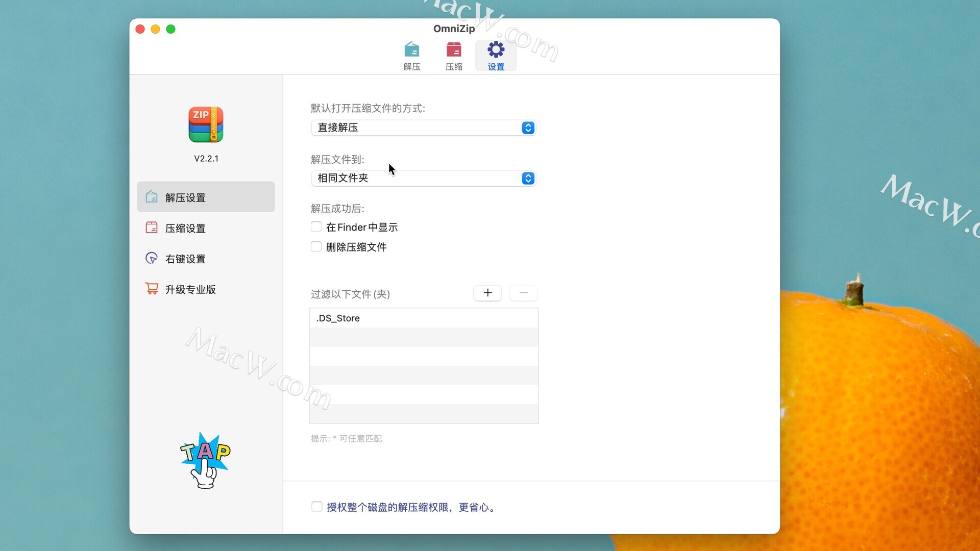Enable 删除压缩文件 checkbox

coord(316,247)
